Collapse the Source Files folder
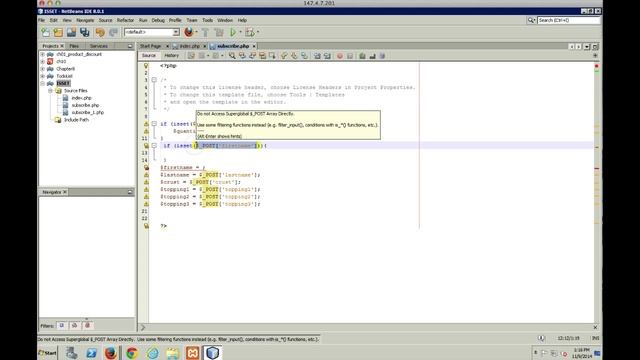This screenshot has height=360, width=640. click(50, 91)
